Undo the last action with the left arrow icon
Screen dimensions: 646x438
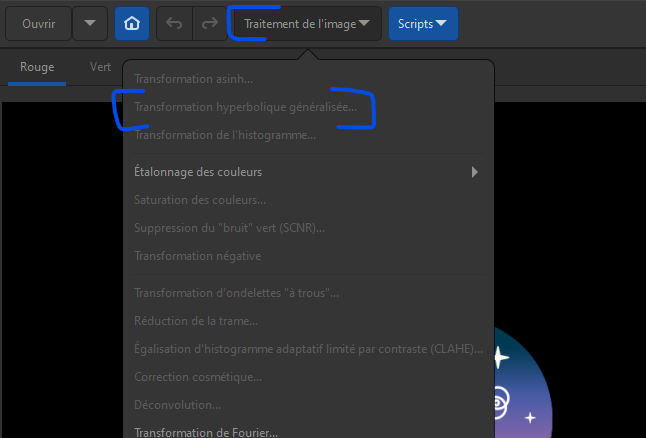(174, 24)
